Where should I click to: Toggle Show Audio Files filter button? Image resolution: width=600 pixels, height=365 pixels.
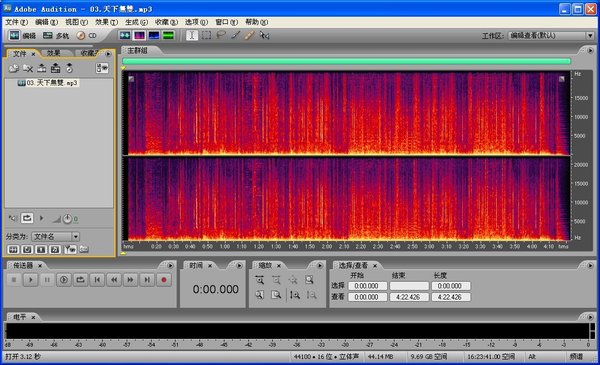(13, 249)
